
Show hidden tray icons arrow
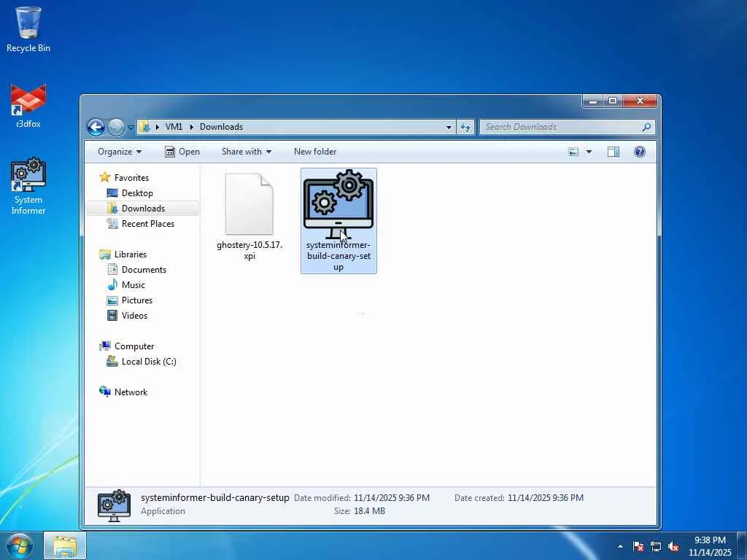point(620,546)
